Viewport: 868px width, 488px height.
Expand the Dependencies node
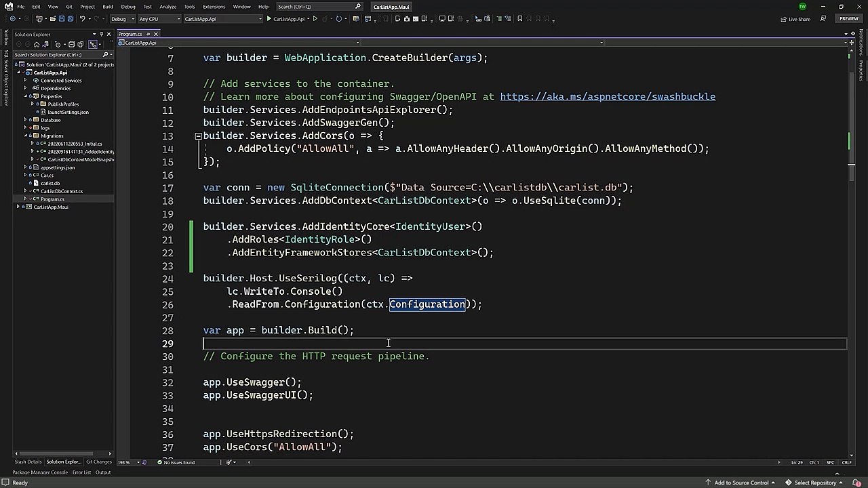pyautogui.click(x=26, y=88)
